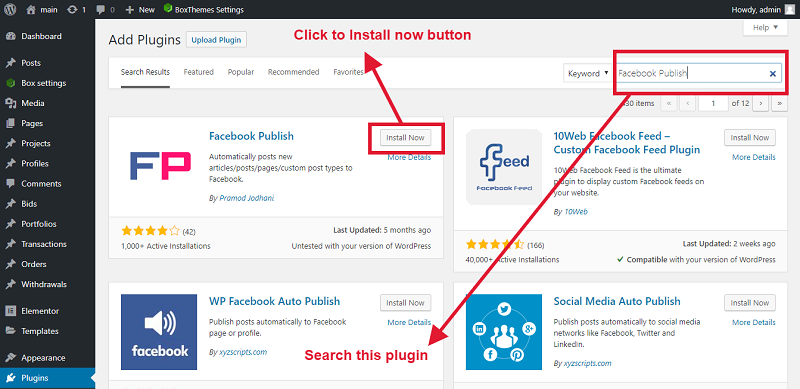The height and width of the screenshot is (389, 800).
Task: Expand the Help panel dropdown
Action: 765,28
